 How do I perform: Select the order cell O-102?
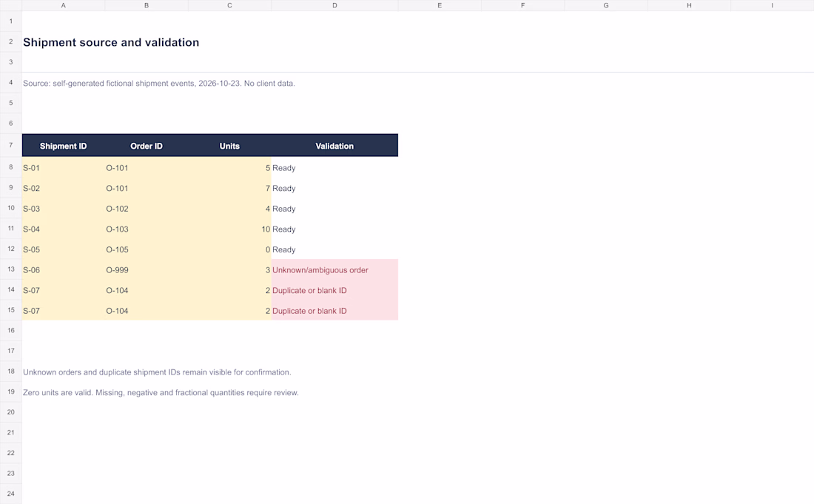pos(147,209)
